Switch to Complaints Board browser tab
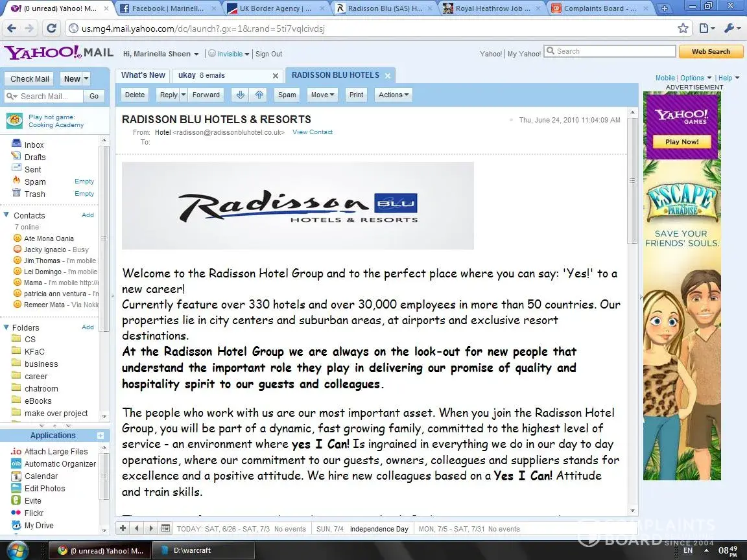747x560 pixels. (600, 8)
